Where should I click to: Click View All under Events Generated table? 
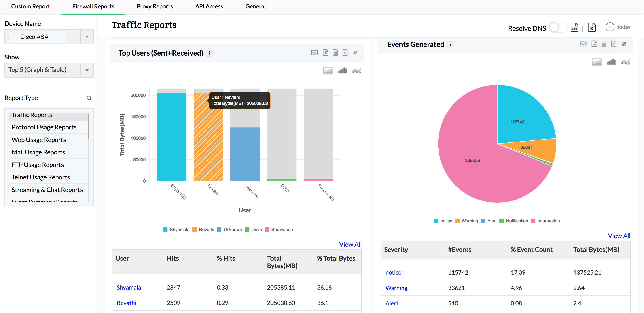619,235
